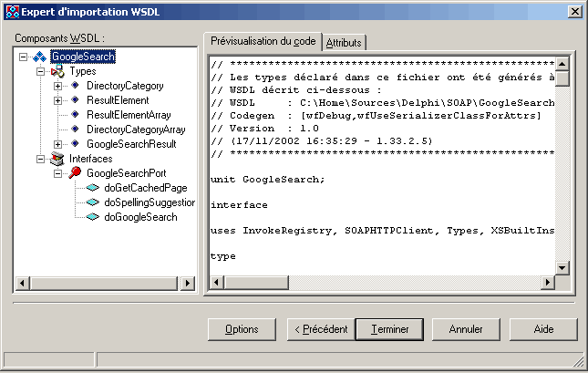Viewport: 588px width, 373px height.
Task: Expand the GoogleSearchResult tree node
Action: (x=57, y=144)
